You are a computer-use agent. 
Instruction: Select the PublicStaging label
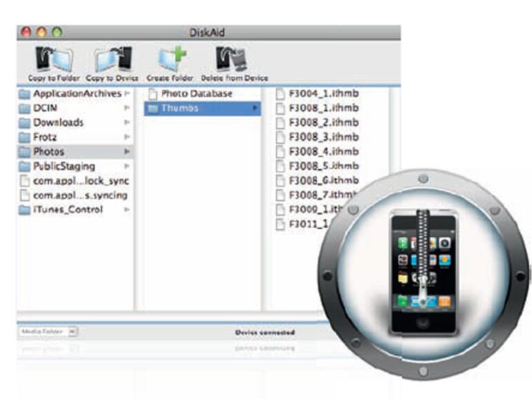(x=64, y=166)
